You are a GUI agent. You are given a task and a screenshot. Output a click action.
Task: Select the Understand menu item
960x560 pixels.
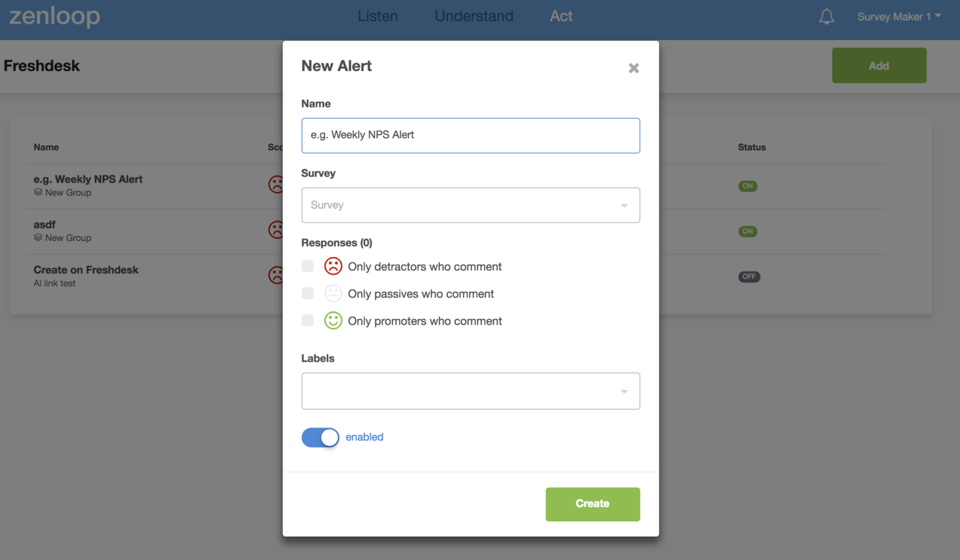473,16
